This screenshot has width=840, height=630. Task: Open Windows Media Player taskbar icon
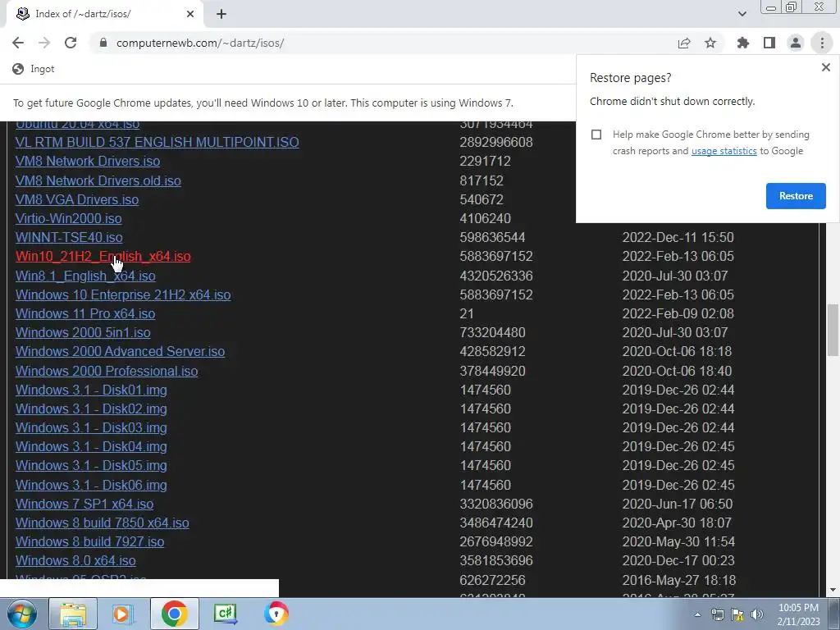point(123,614)
